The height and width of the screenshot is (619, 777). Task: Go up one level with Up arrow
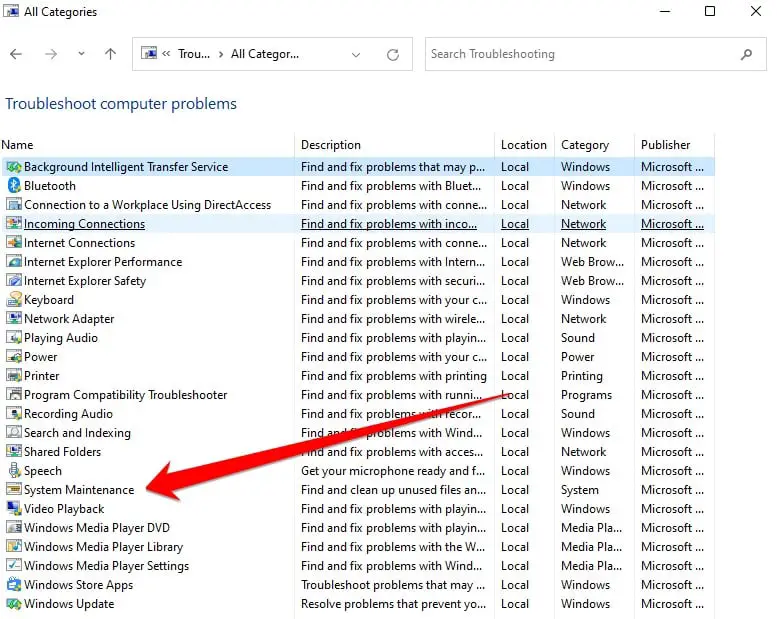111,54
